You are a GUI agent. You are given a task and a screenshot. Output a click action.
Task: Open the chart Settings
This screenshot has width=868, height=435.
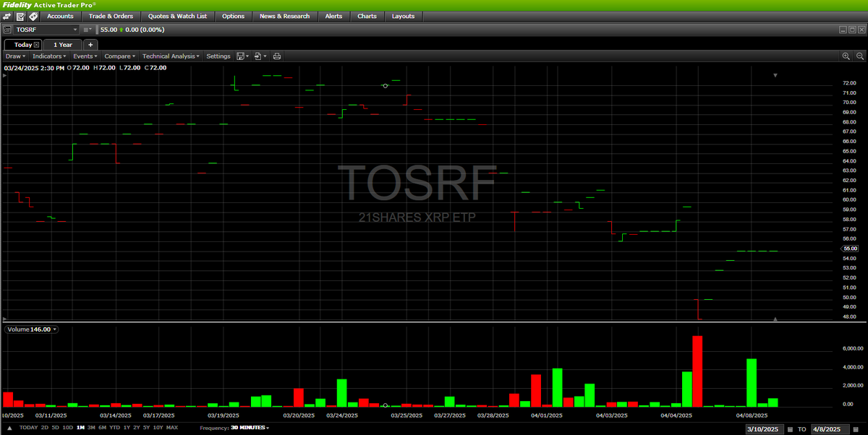click(218, 56)
